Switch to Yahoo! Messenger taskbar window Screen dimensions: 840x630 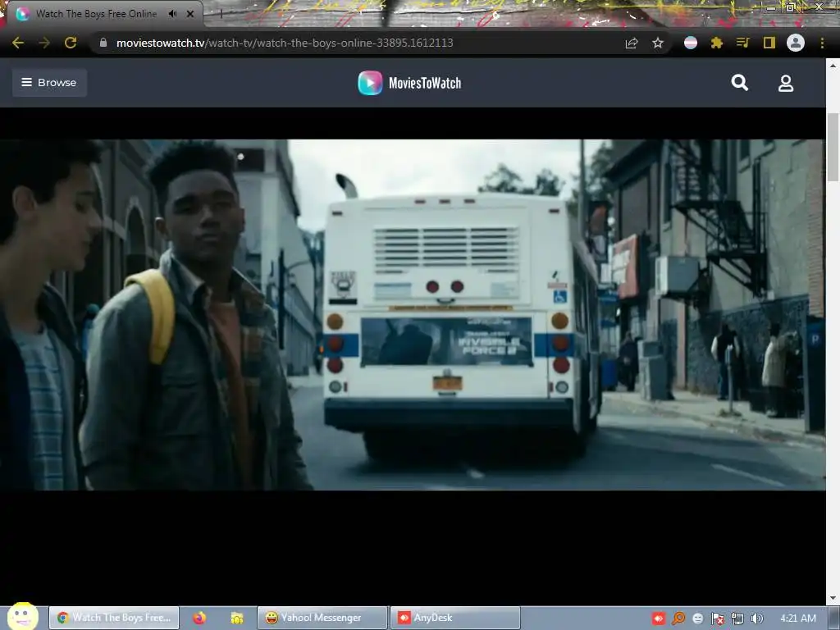pos(322,618)
